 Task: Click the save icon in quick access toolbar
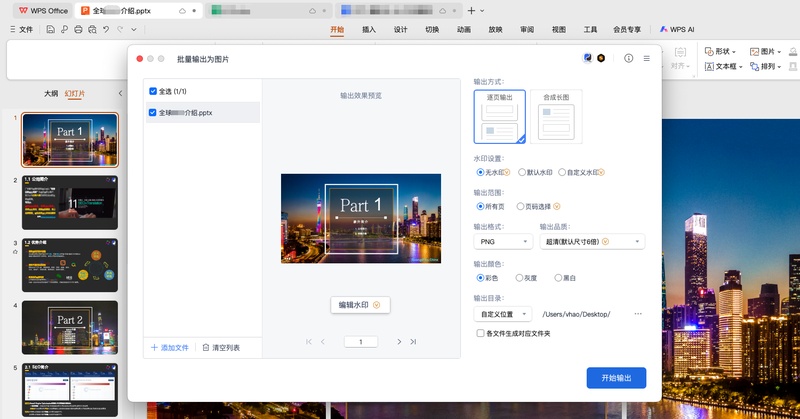tap(51, 30)
